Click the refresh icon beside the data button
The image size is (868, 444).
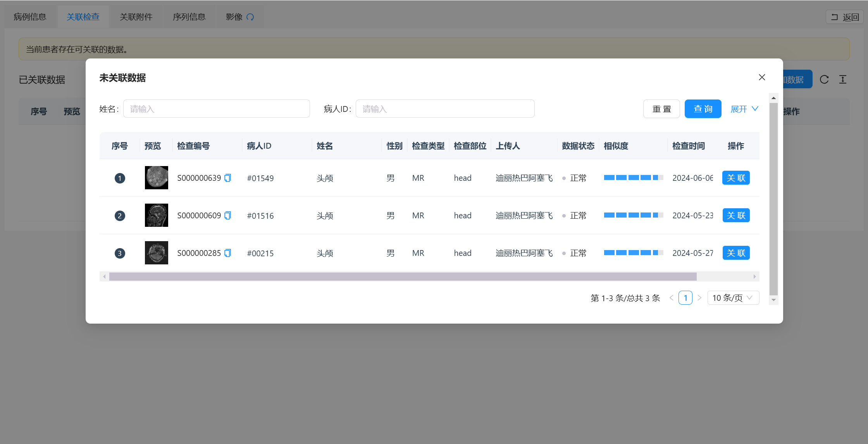click(x=824, y=79)
